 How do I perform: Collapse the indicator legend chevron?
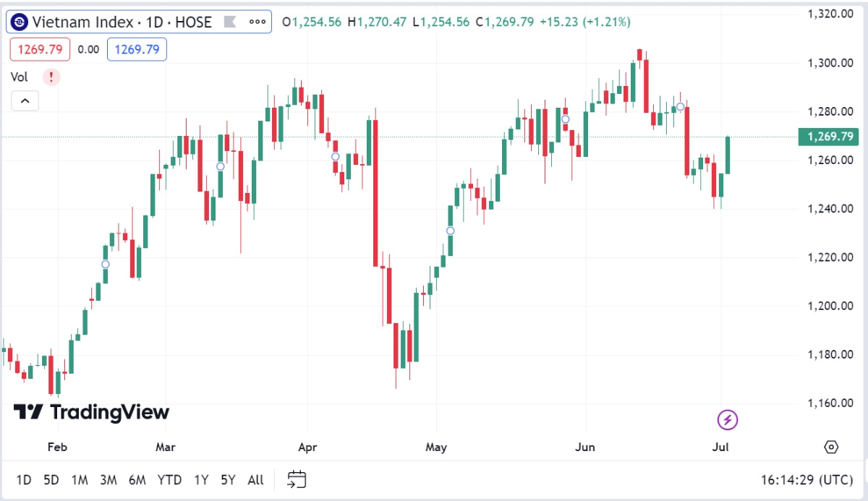(25, 101)
